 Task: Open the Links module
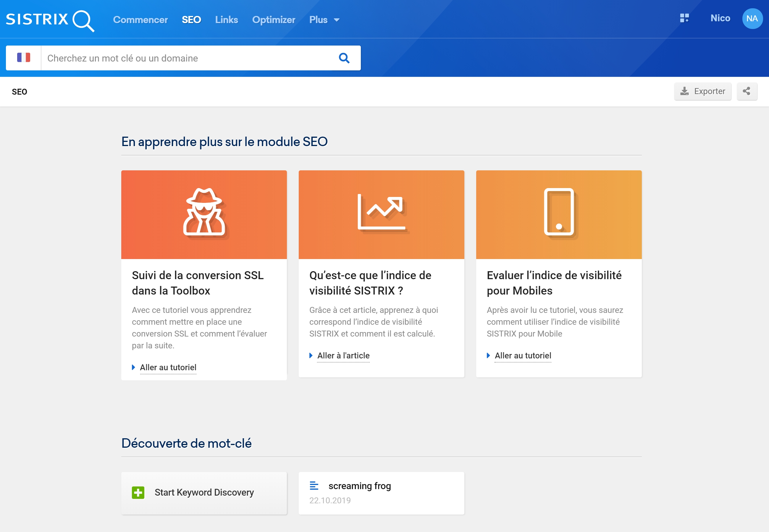[227, 20]
